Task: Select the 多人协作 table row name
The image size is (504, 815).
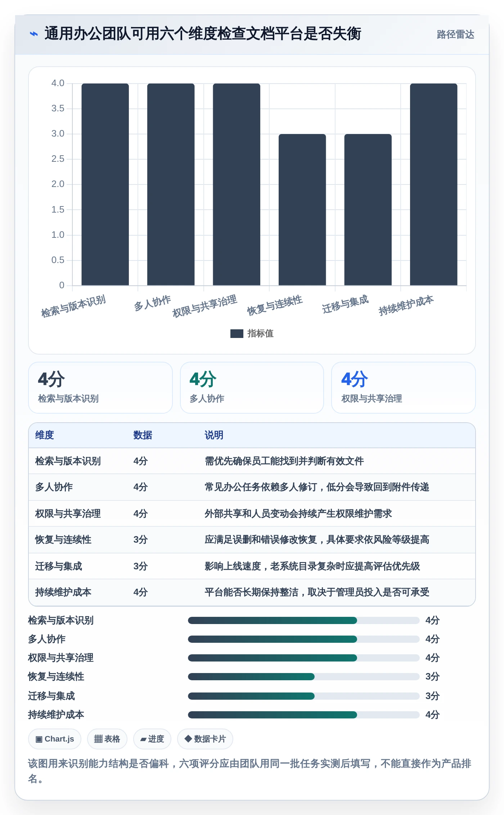Action: [x=54, y=487]
